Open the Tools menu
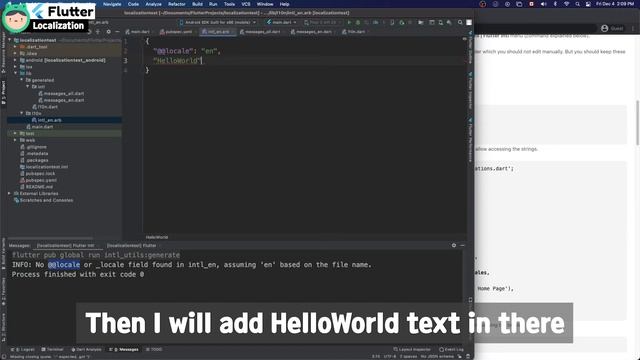The image size is (640, 360). [x=229, y=4]
